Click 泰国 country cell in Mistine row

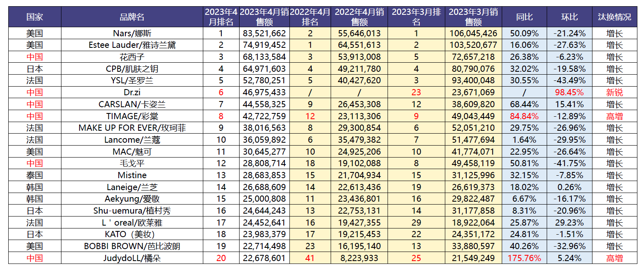coord(35,176)
